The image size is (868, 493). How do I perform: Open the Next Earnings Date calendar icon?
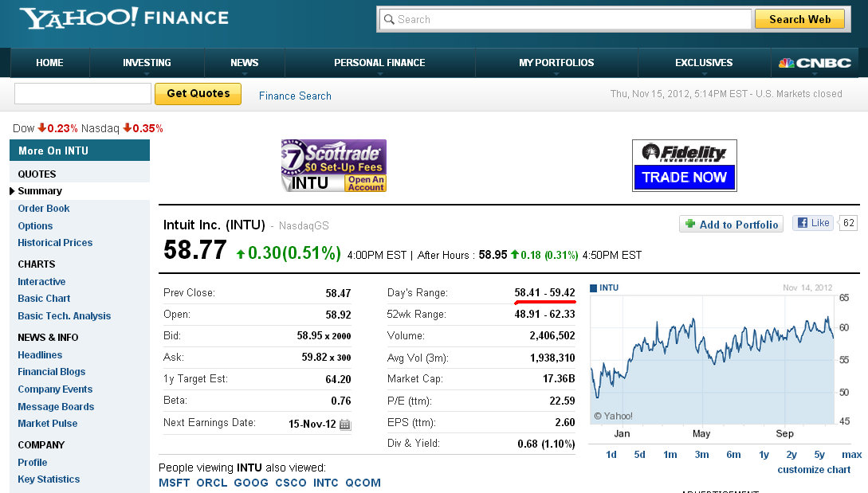pos(345,425)
